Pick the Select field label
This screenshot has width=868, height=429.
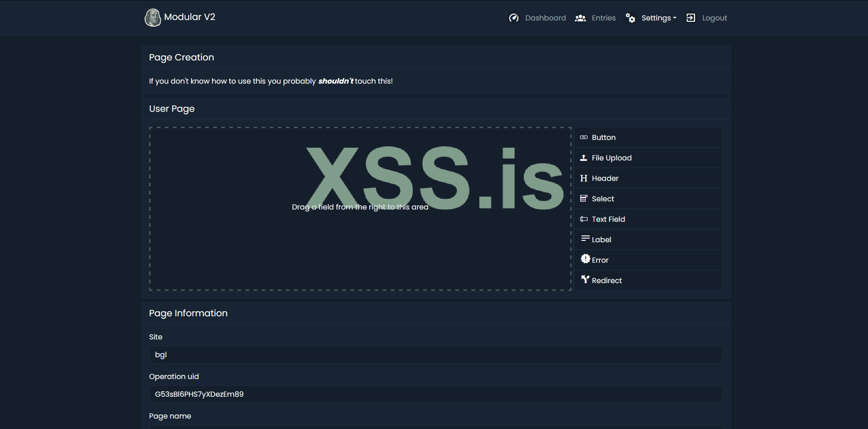point(603,199)
